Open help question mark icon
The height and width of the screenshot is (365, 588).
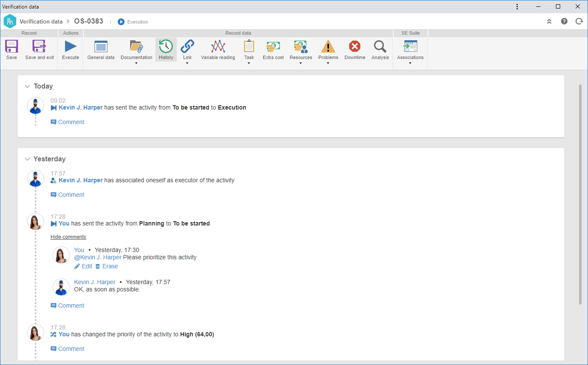(x=564, y=21)
